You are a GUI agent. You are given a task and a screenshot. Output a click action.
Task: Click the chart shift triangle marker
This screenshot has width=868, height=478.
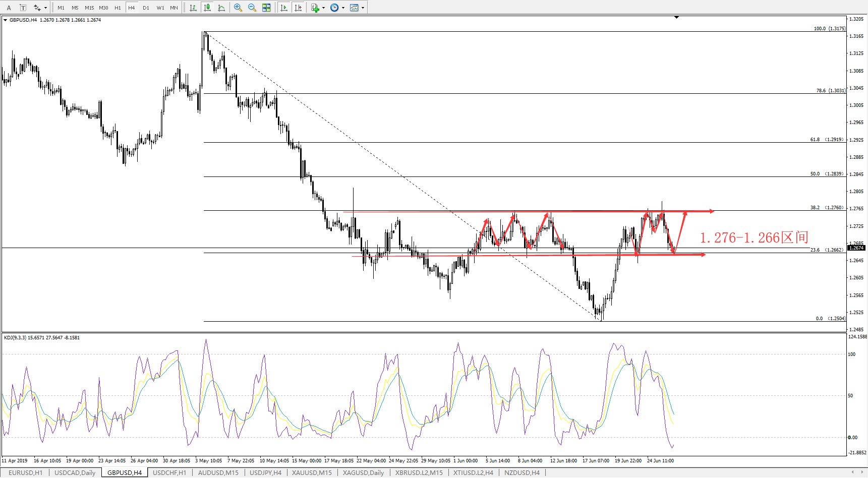(x=677, y=17)
